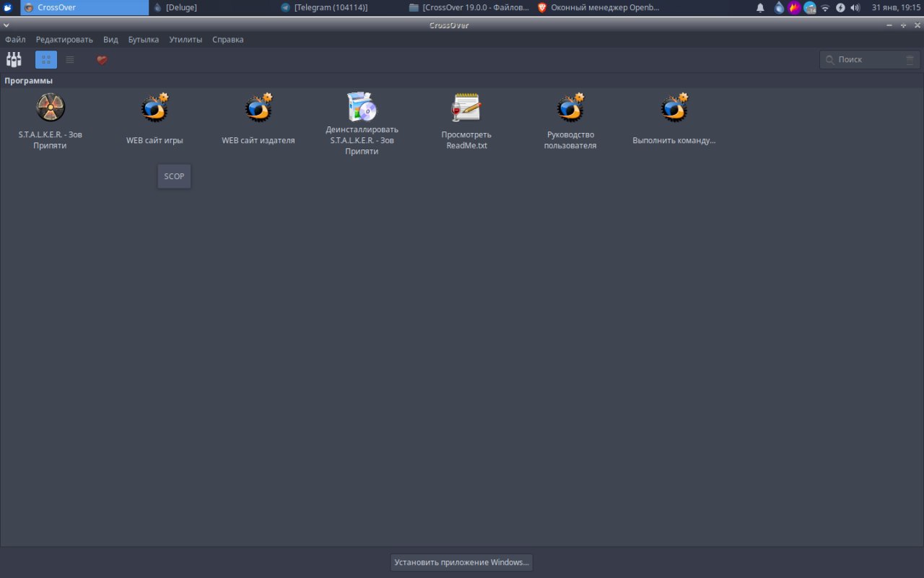Switch to CrossOver 19.0.0 file manager taskbar entry
The image size is (924, 578).
click(469, 7)
